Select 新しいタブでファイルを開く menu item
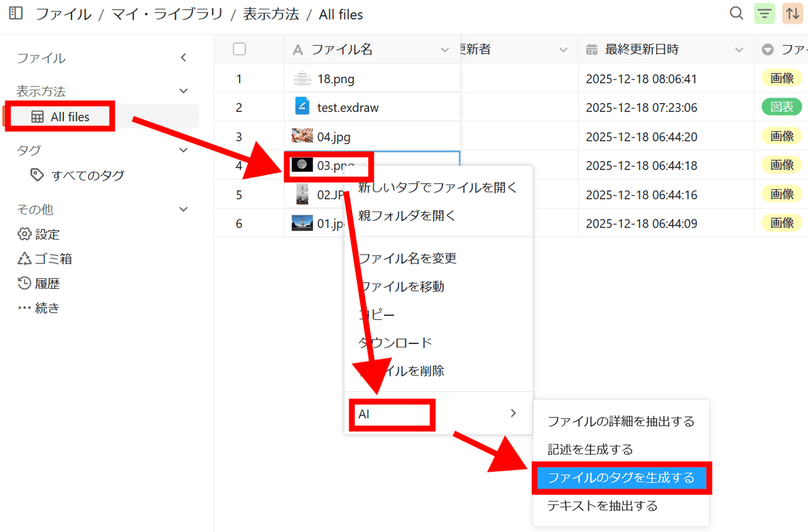The image size is (808, 532). tap(438, 187)
